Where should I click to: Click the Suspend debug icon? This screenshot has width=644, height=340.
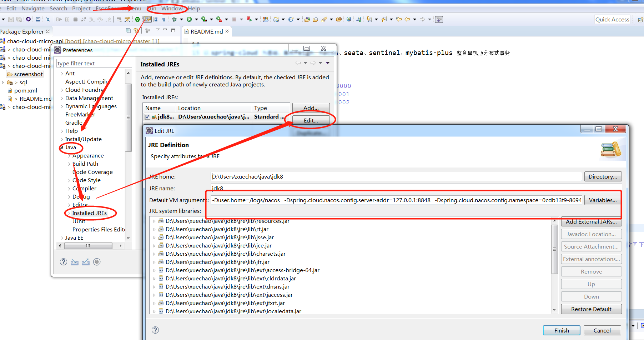click(x=67, y=19)
